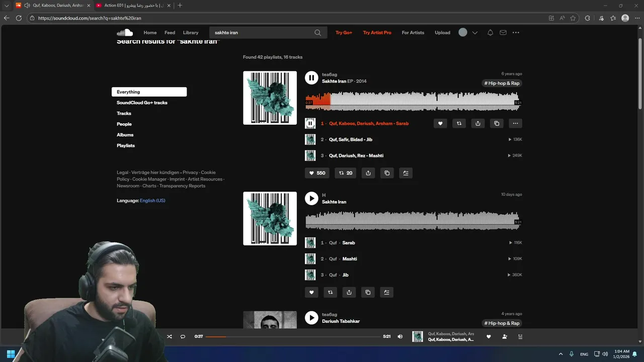The image size is (644, 362).
Task: Open the next up queue in player bar
Action: [x=520, y=336]
